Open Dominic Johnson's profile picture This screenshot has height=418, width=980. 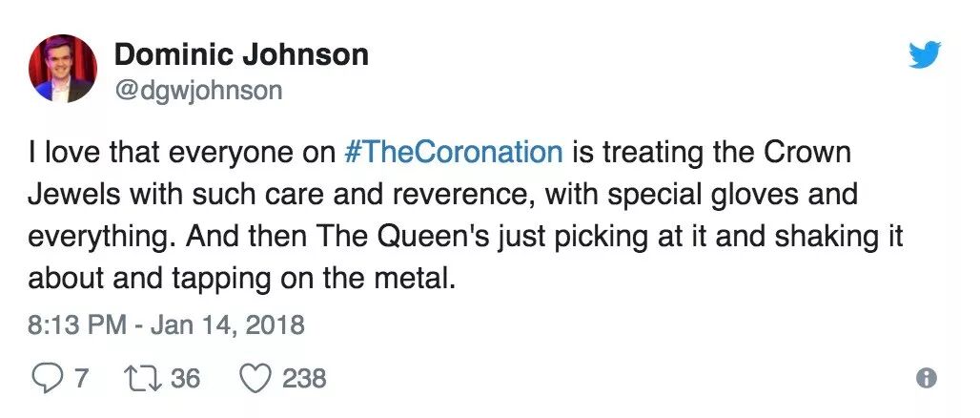click(63, 68)
